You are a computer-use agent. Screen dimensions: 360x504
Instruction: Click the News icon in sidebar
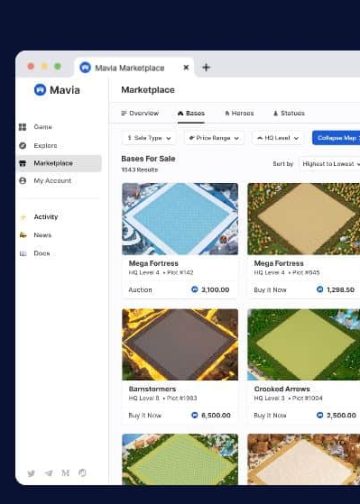[x=23, y=235]
